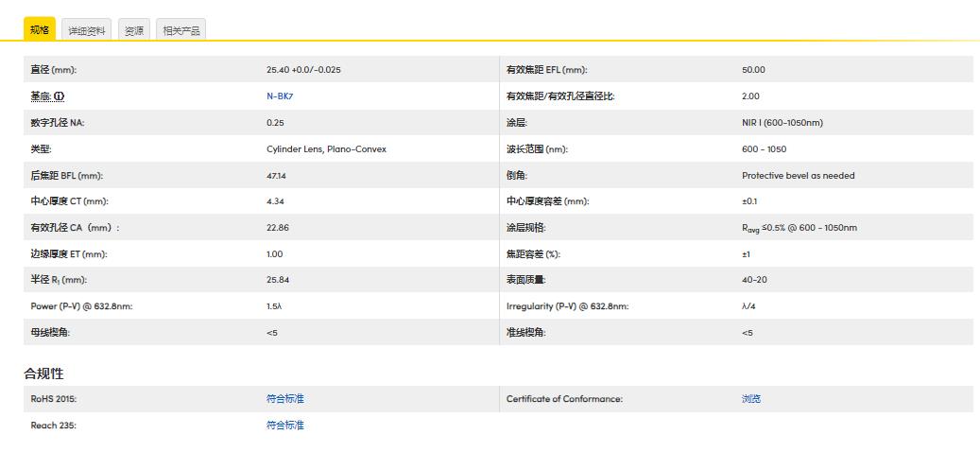
Task: Click the 有效焦距 EFL (mm) label
Action: click(x=547, y=70)
